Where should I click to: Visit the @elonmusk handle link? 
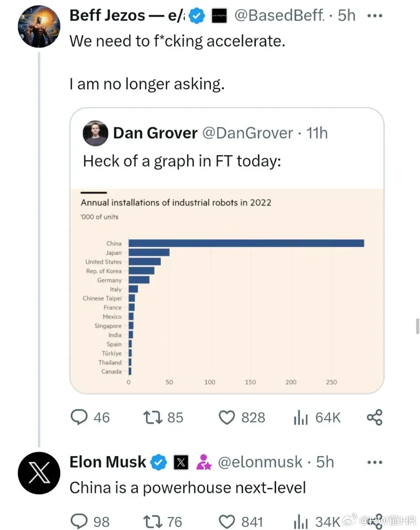[260, 462]
